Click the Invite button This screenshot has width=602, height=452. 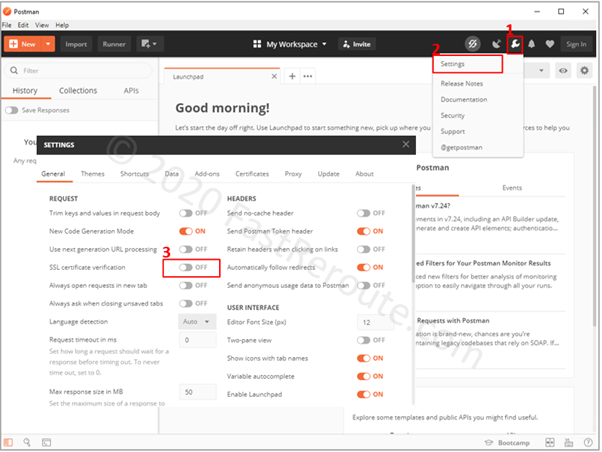(x=357, y=44)
